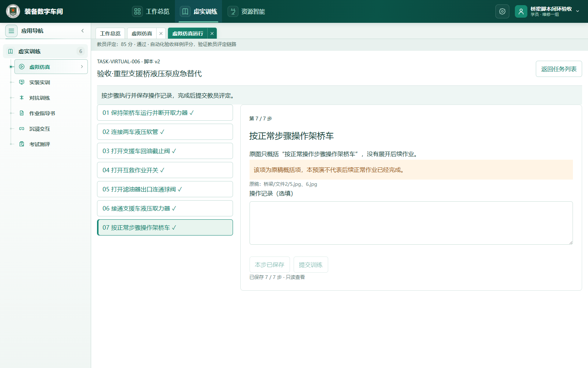588x368 pixels.
Task: Click the 验收·重型支援桥液压泵应急替代 title
Action: 149,74
